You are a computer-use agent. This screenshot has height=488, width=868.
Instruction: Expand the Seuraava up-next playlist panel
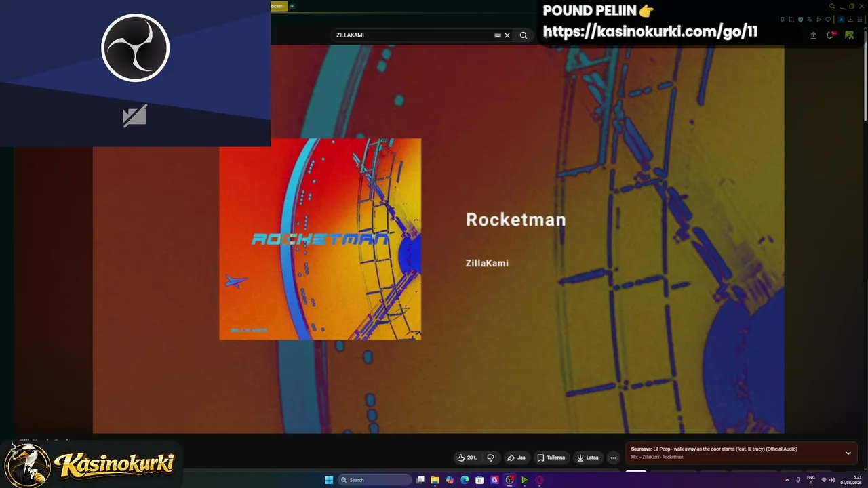tap(848, 453)
